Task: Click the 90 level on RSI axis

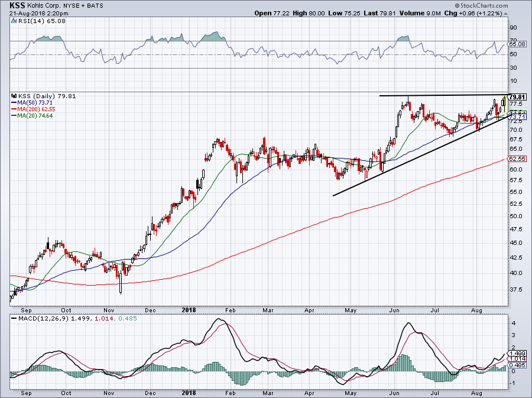Action: pyautogui.click(x=513, y=27)
